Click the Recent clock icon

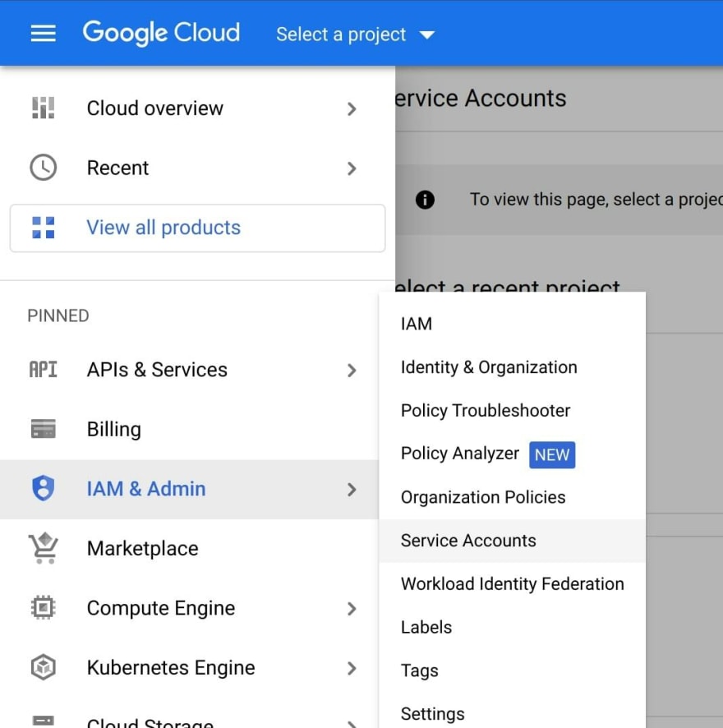click(x=44, y=168)
